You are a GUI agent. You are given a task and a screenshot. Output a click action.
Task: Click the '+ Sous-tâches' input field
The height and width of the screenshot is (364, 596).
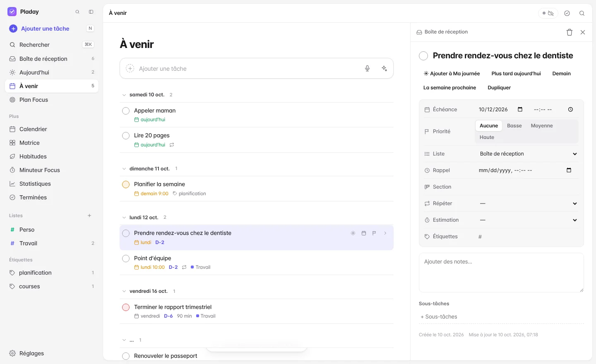501,317
